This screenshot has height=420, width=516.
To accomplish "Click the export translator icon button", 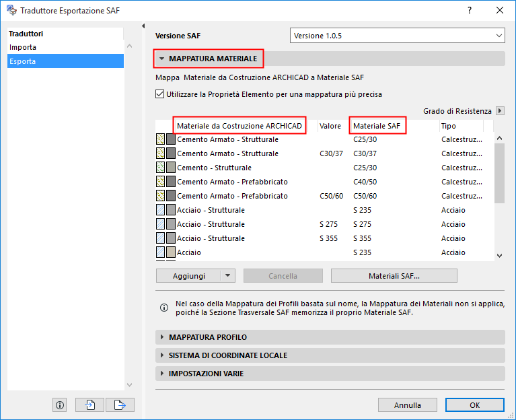I will (x=120, y=405).
